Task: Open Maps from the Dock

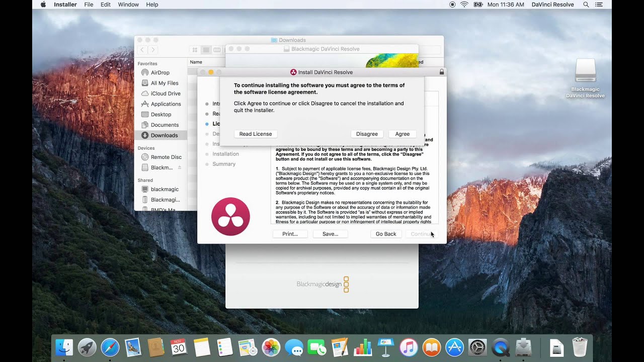Action: 248,347
